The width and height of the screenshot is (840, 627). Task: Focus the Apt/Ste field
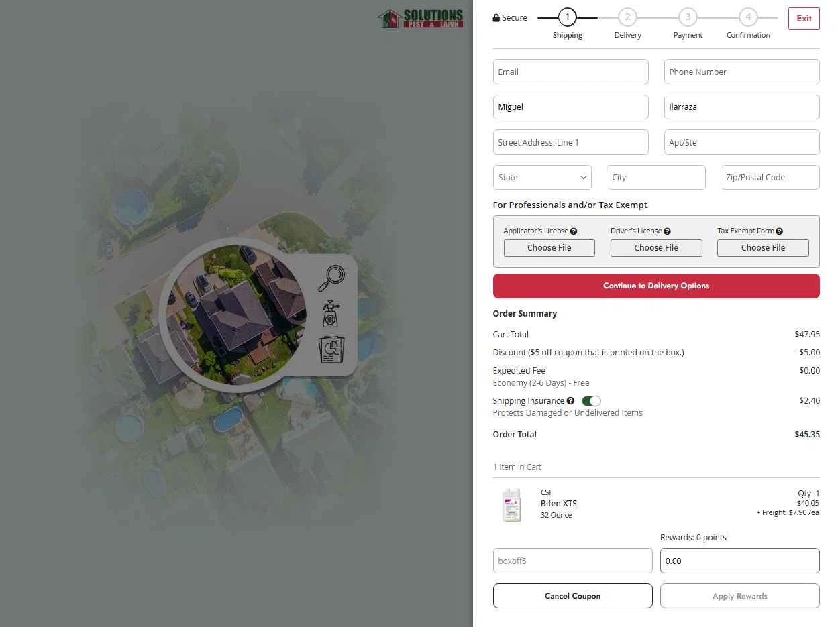(x=742, y=142)
